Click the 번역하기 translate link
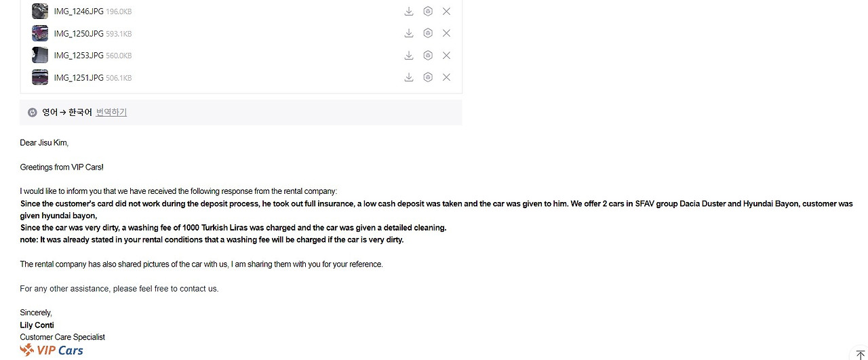This screenshot has width=868, height=360. (x=111, y=113)
